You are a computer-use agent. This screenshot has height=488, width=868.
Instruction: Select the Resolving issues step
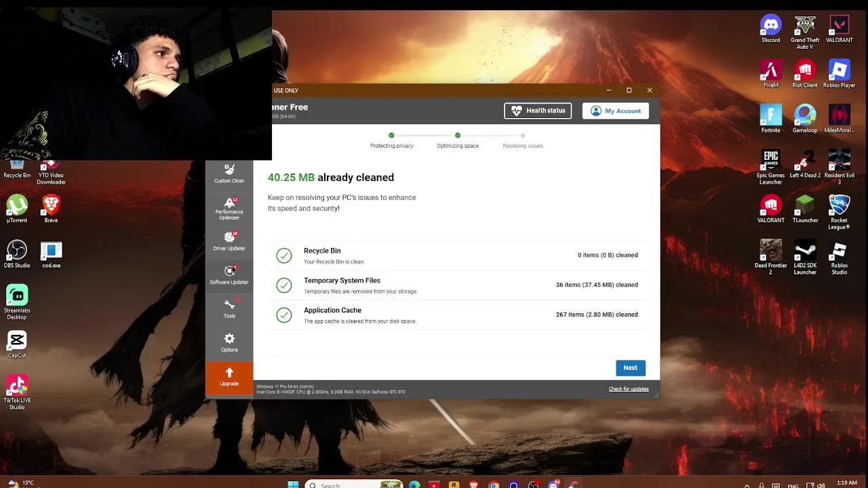coord(523,140)
